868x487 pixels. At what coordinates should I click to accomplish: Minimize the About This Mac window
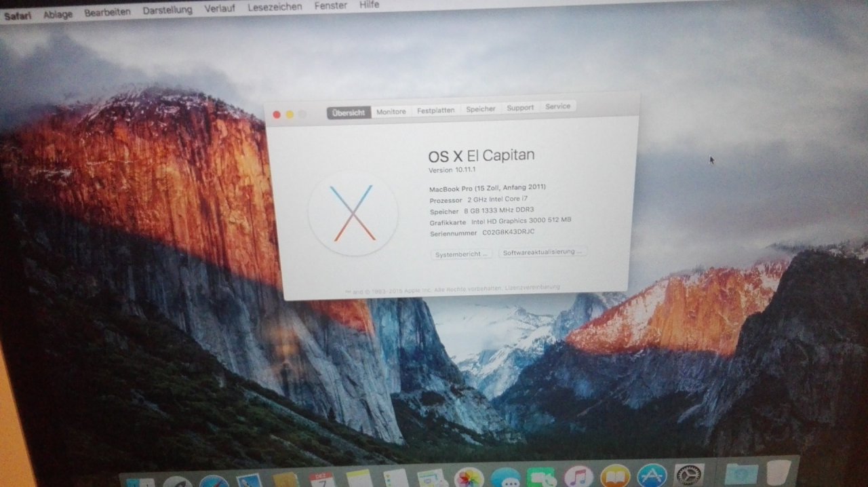[290, 114]
